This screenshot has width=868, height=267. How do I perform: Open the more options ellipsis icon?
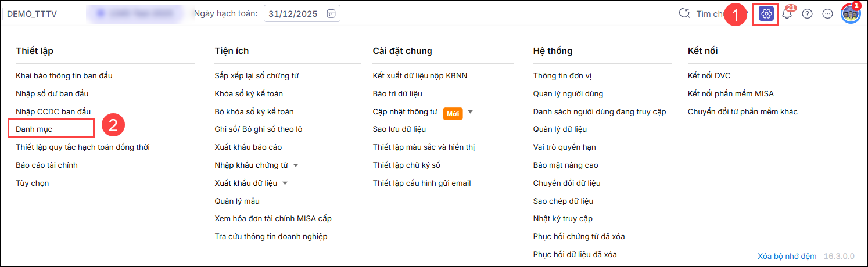pos(827,14)
